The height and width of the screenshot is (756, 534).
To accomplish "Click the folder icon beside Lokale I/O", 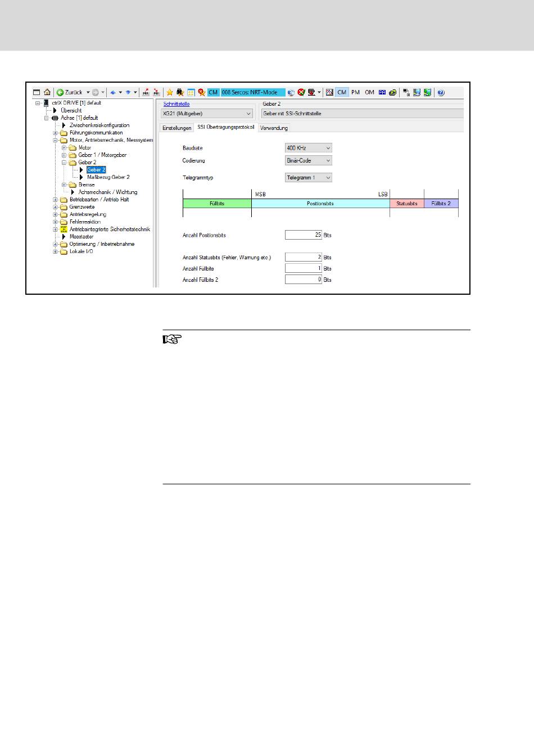I will (64, 251).
